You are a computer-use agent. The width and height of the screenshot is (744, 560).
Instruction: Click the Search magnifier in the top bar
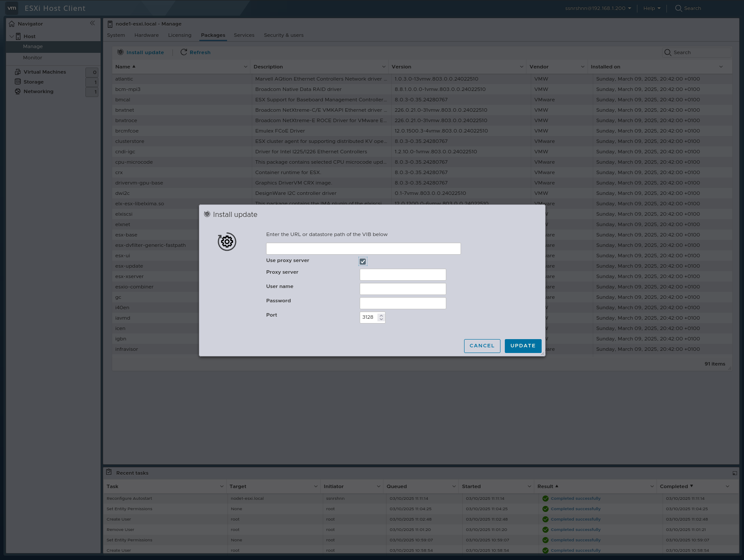coord(678,8)
